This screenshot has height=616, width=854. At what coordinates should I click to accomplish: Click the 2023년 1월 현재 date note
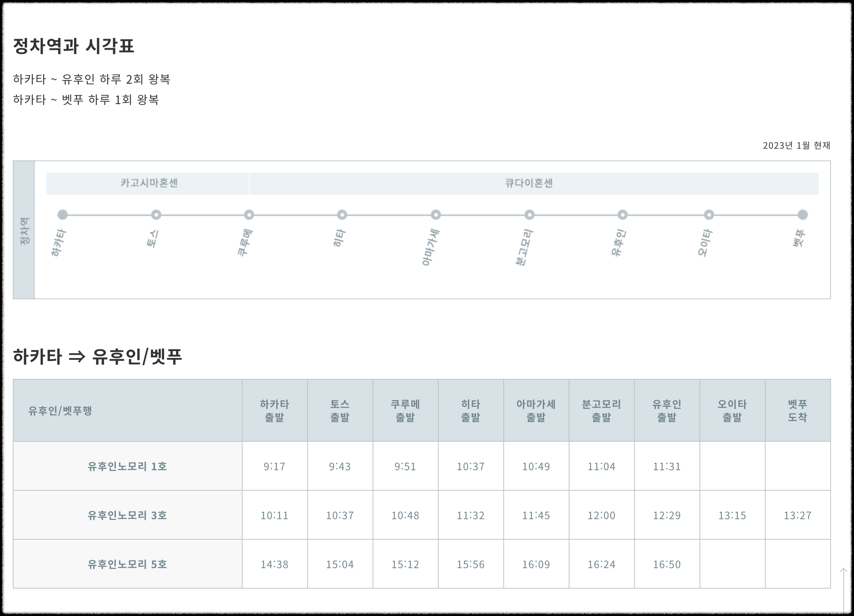[x=796, y=145]
